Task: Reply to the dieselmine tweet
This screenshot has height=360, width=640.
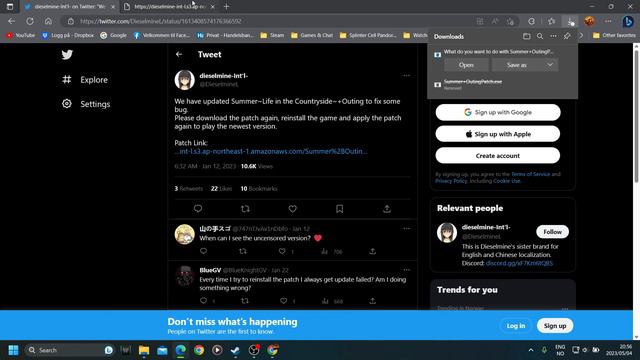Action: click(x=198, y=209)
